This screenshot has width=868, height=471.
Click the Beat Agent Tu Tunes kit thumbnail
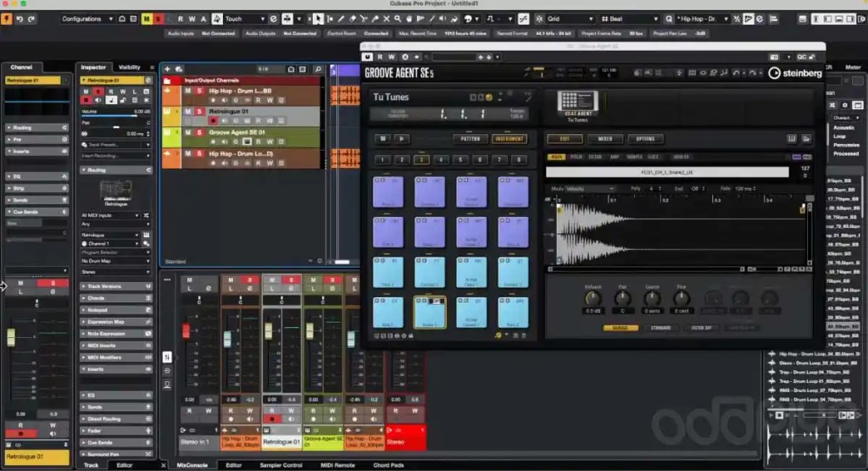[x=577, y=102]
